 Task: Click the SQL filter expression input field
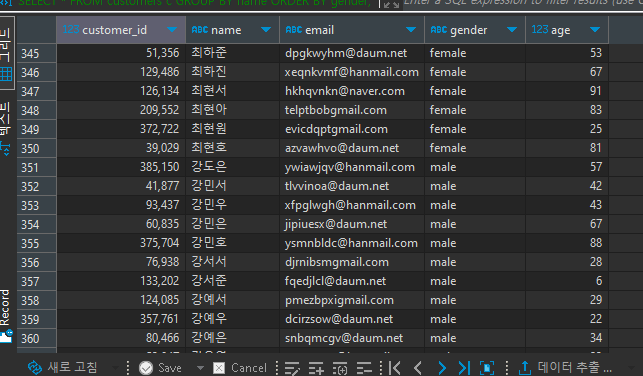522,3
